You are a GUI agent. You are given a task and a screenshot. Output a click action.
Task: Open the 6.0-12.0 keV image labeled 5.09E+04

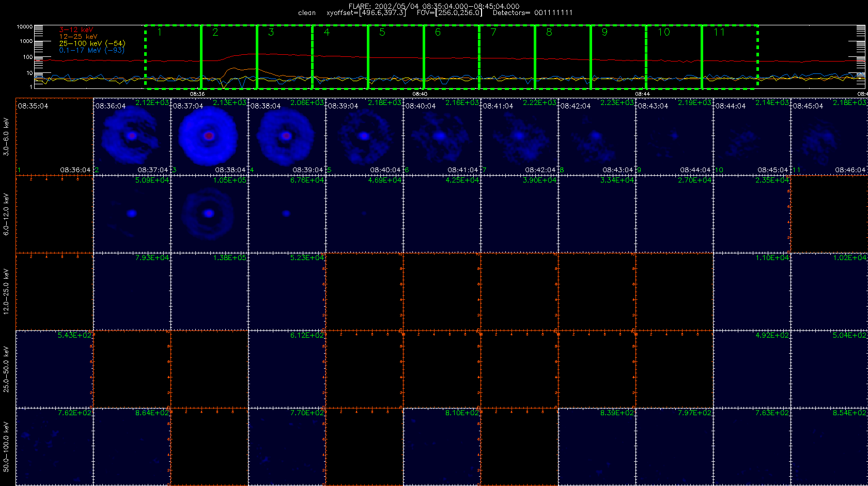tap(132, 214)
